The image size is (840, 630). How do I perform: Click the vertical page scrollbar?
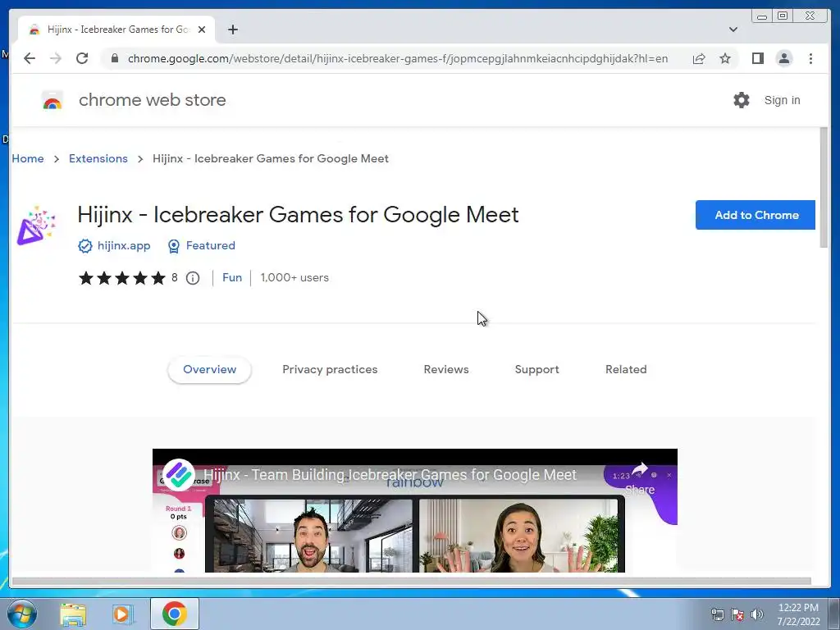(x=824, y=188)
